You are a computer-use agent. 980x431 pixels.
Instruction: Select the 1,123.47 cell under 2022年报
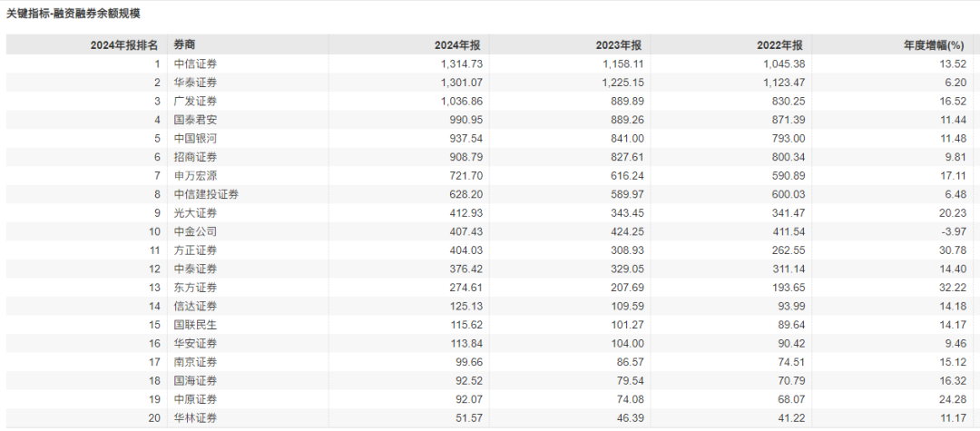(x=780, y=83)
